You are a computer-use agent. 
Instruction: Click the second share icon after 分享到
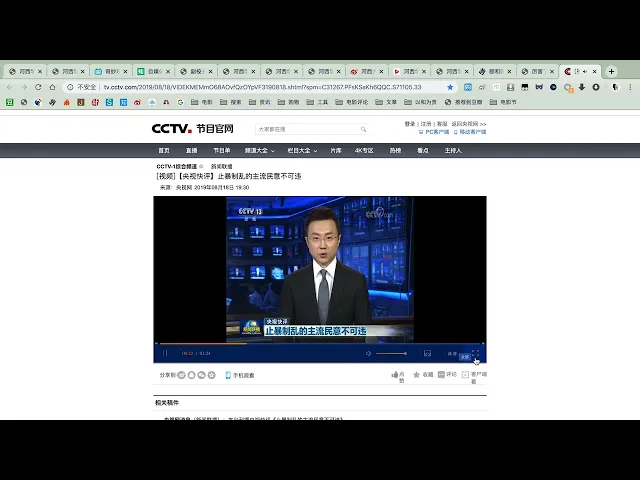coord(191,375)
